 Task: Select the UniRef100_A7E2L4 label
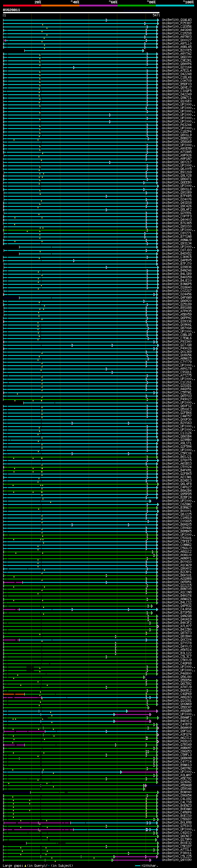[x=177, y=71]
